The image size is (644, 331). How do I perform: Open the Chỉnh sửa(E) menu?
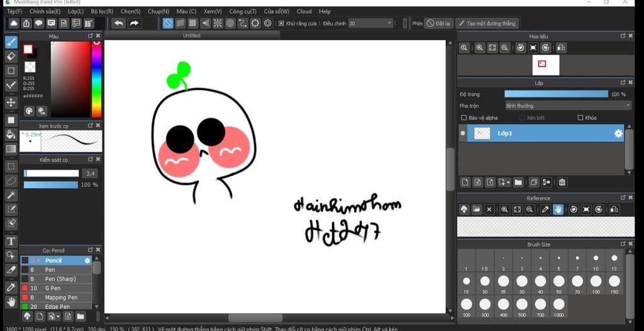point(45,11)
